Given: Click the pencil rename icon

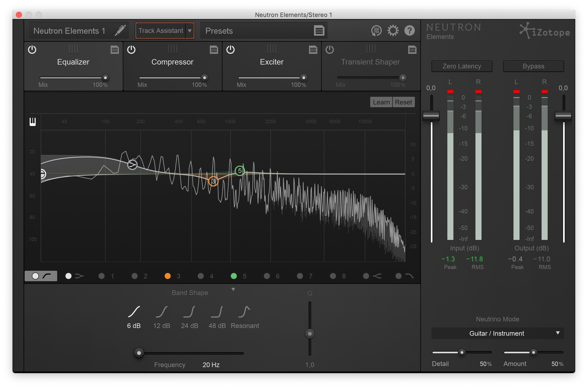Looking at the screenshot, I should pos(120,30).
